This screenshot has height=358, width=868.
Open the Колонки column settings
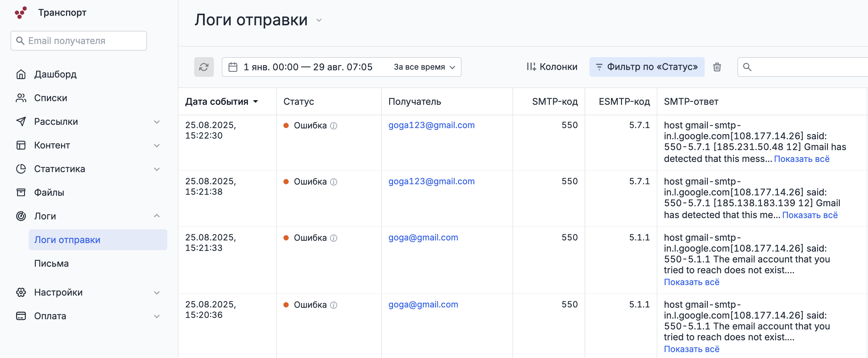[552, 67]
